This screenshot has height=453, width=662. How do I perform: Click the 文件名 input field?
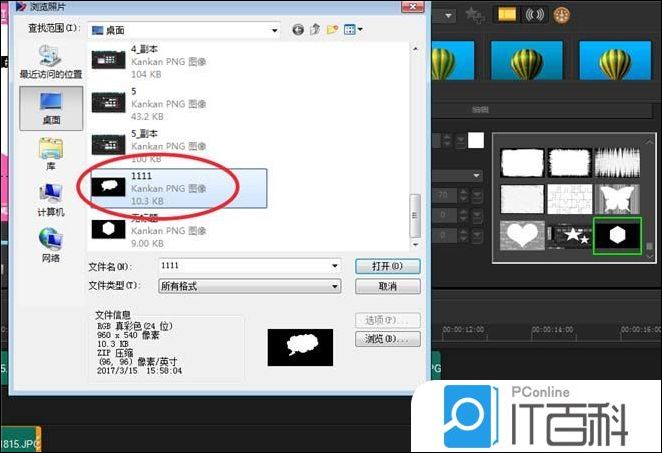pos(250,266)
